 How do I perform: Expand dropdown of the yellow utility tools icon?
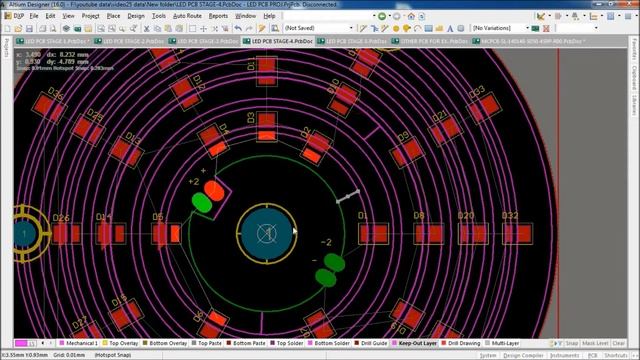pyautogui.click(x=549, y=16)
